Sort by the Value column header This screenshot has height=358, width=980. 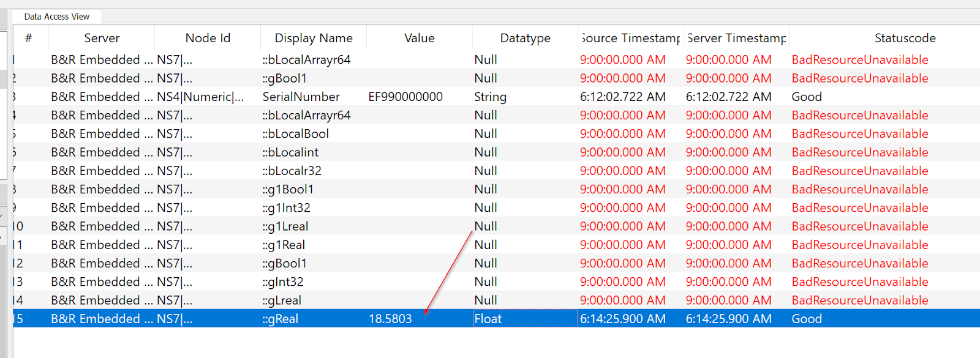click(420, 38)
